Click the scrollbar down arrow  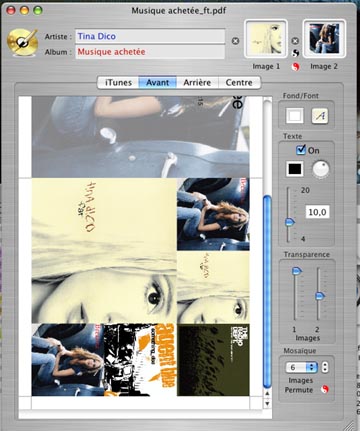click(267, 403)
